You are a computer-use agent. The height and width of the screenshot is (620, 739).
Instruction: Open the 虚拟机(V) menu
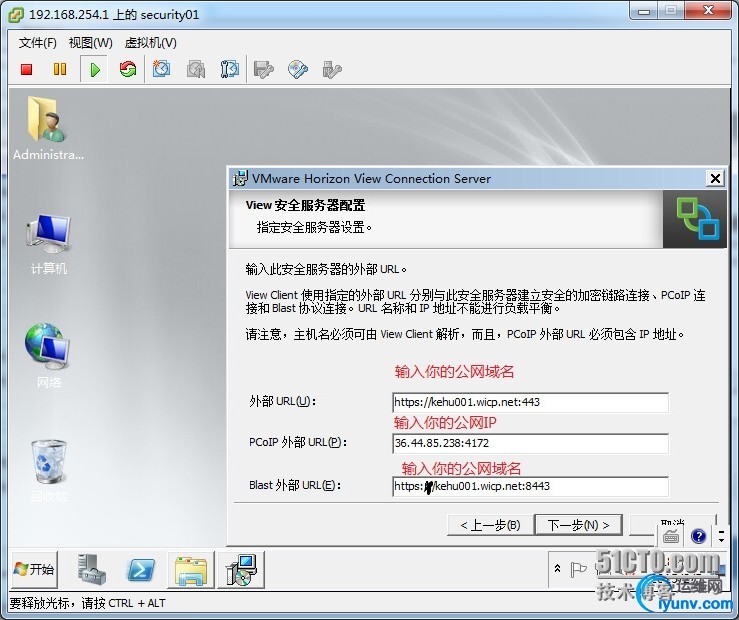[151, 43]
